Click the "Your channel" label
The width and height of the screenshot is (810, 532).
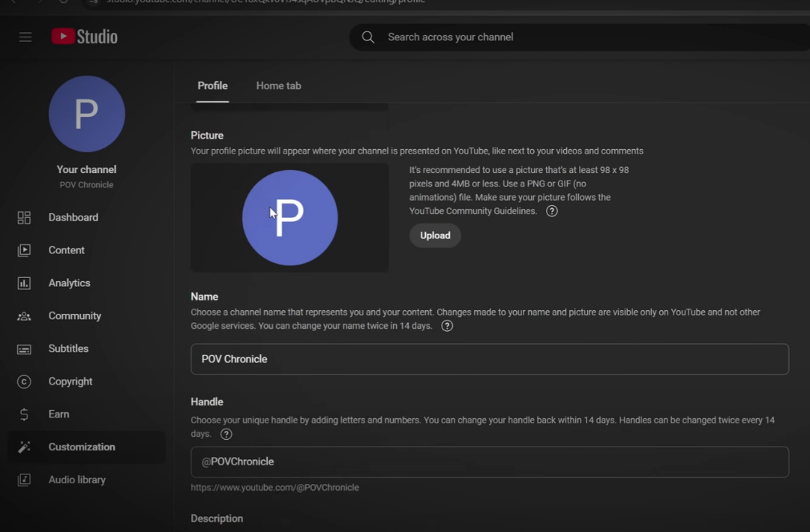[x=86, y=170]
